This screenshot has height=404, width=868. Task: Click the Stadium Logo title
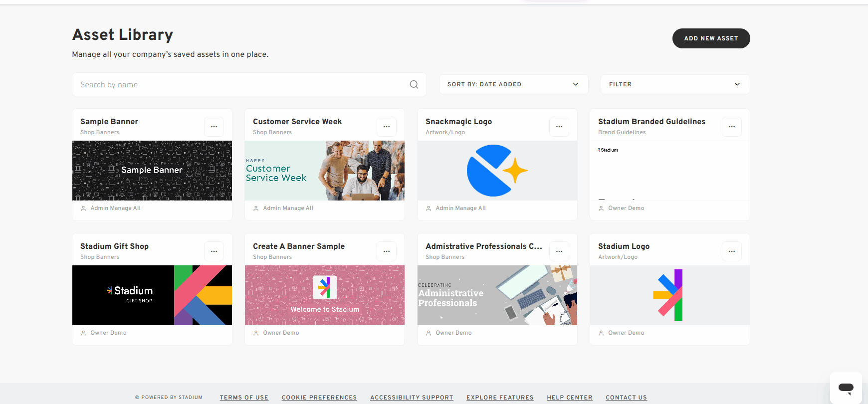tap(624, 246)
